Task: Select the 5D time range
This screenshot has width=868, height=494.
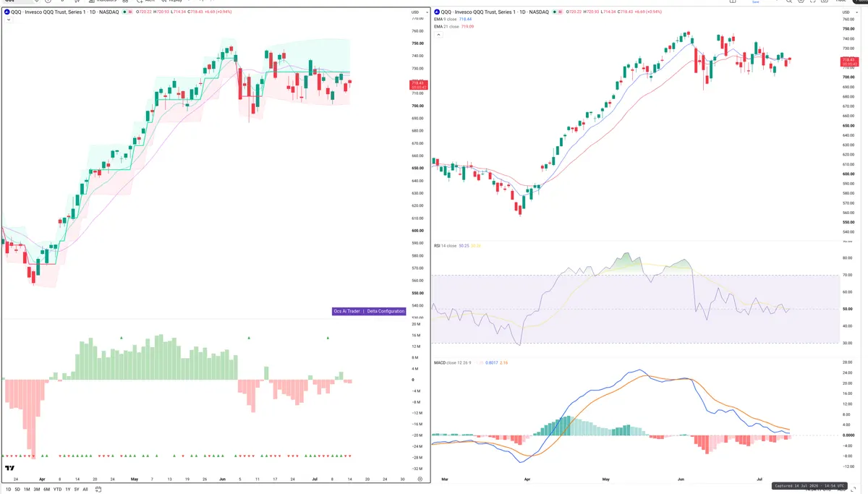Action: [18, 489]
